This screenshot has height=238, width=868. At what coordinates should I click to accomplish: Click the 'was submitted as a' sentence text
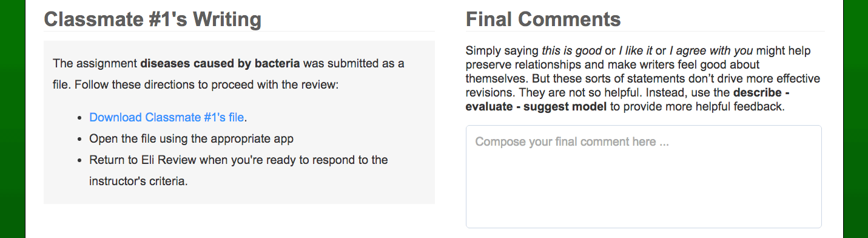[354, 63]
